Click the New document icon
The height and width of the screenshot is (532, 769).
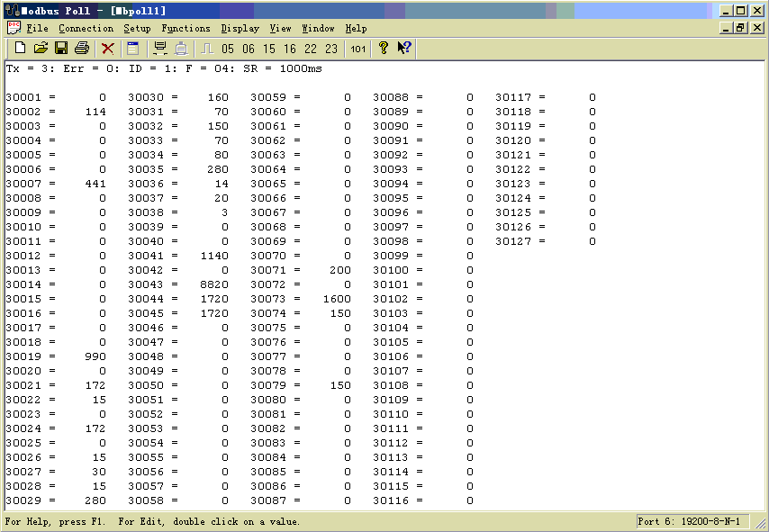tap(20, 49)
